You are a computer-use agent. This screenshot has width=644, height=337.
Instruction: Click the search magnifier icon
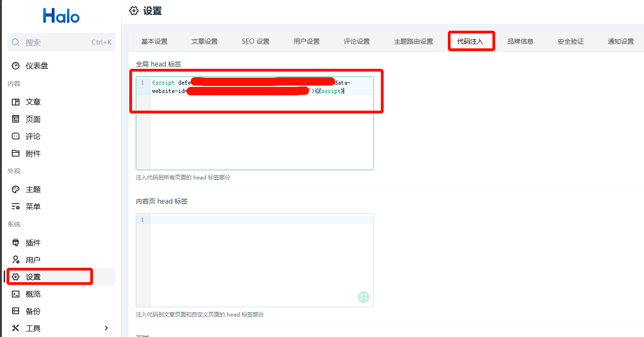click(x=16, y=42)
